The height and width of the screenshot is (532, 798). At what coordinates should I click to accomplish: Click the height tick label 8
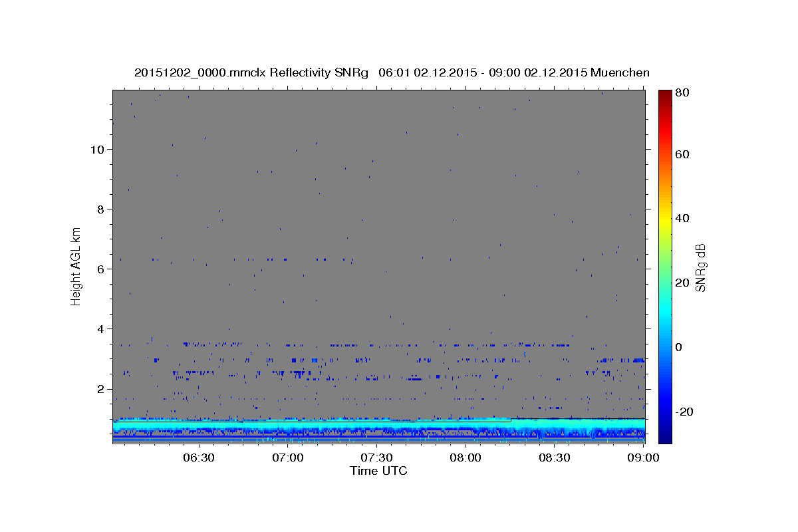[x=100, y=209]
